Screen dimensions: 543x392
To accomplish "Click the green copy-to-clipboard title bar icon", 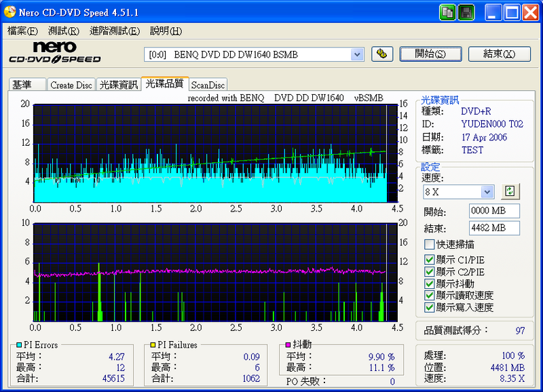I will pos(448,13).
